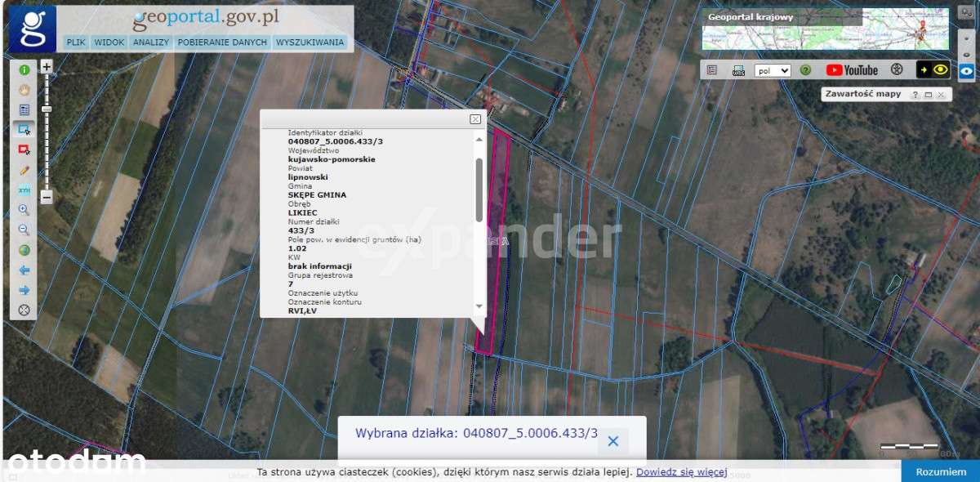The image size is (980, 482).
Task: Open the Dowiedz się więcej link
Action: click(x=682, y=472)
